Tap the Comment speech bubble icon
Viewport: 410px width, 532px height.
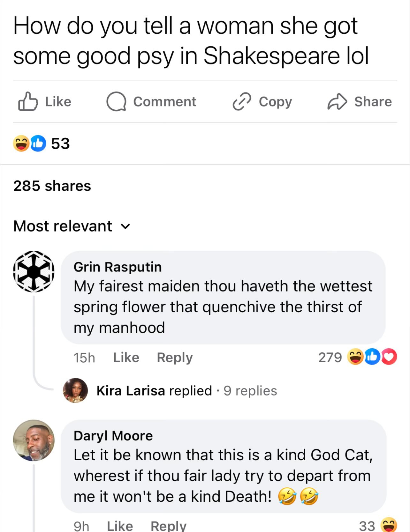tap(116, 101)
